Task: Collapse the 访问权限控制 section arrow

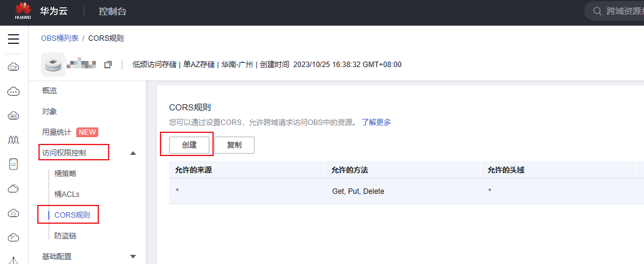Action: click(133, 153)
